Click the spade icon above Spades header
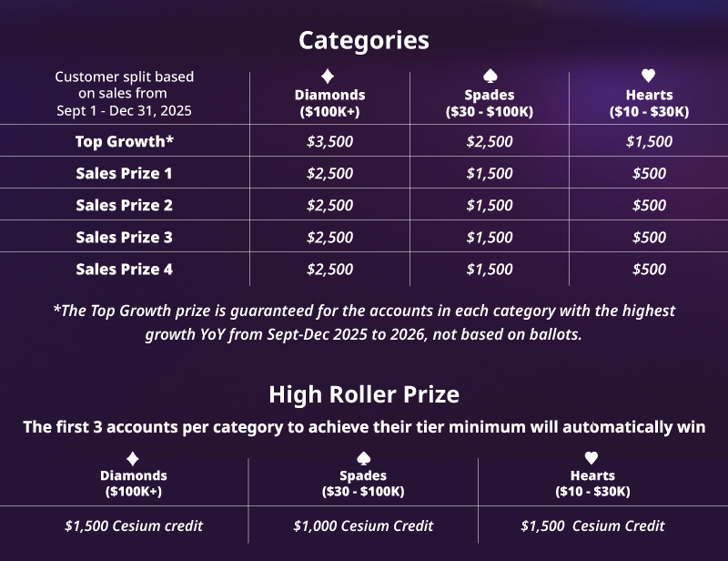Screen dimensions: 728x561 coord(490,76)
